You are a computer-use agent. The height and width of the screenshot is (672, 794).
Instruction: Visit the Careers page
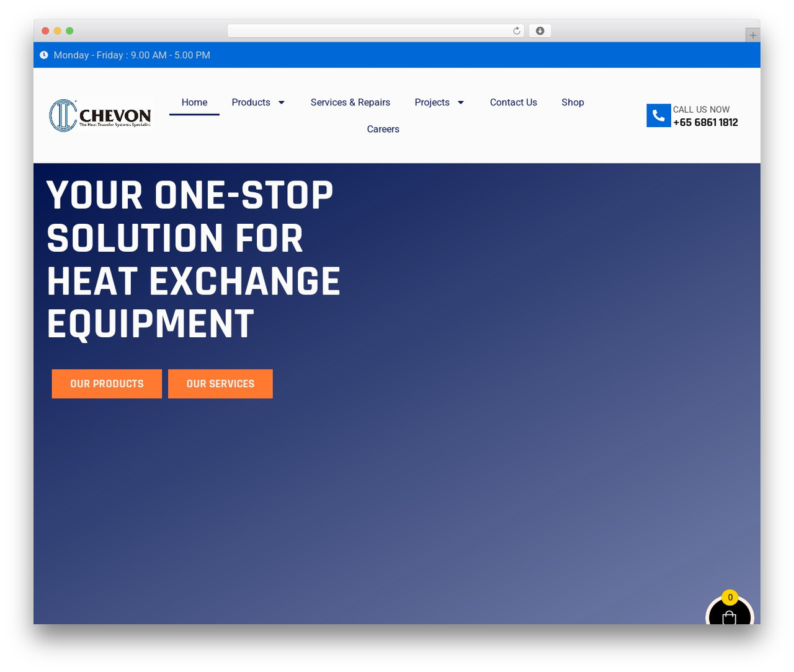coord(383,129)
